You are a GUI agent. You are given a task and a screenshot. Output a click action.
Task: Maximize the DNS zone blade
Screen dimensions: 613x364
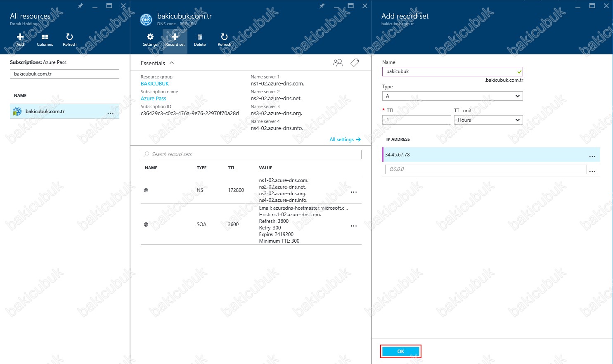(350, 6)
